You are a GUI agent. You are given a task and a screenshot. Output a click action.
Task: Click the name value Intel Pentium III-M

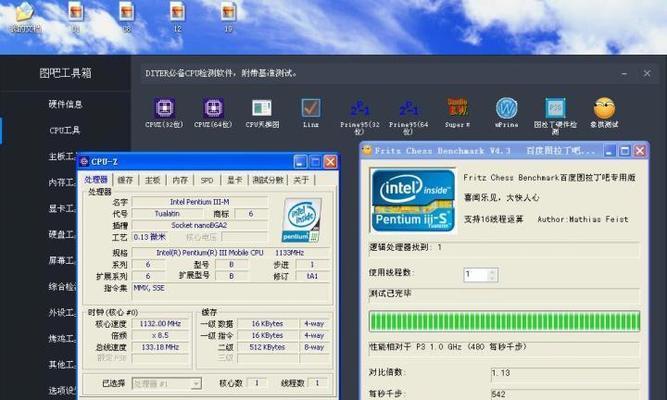[200, 202]
